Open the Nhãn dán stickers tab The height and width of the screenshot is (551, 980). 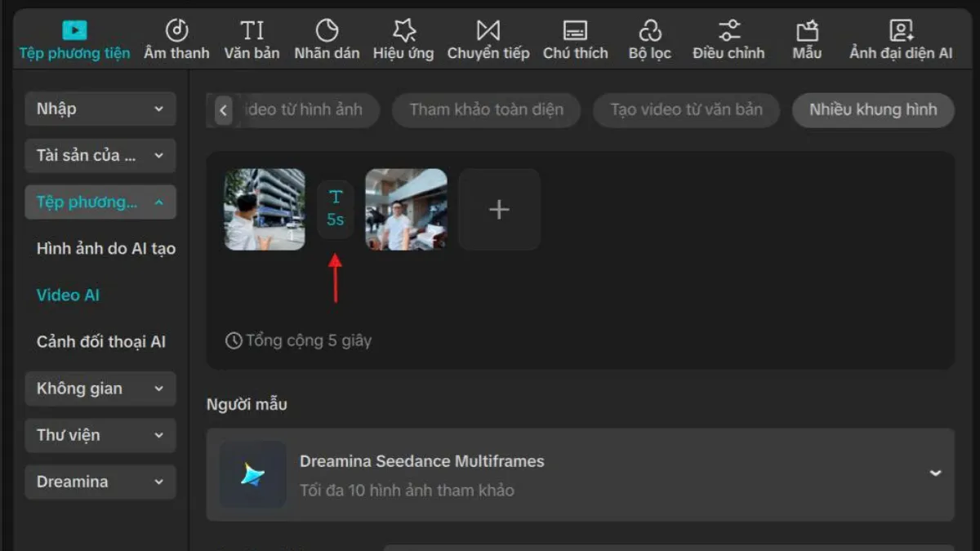coord(327,40)
